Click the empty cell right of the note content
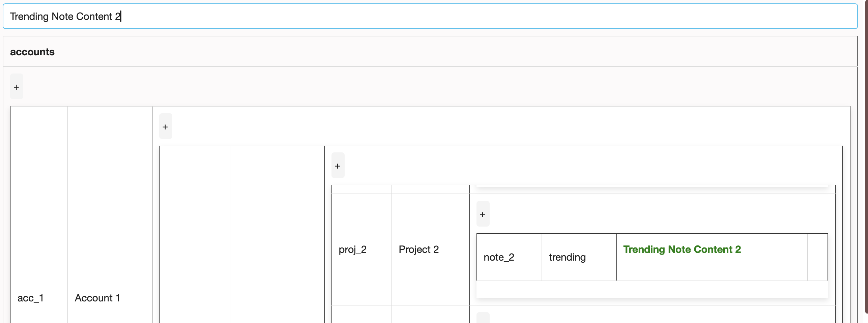 pos(817,257)
